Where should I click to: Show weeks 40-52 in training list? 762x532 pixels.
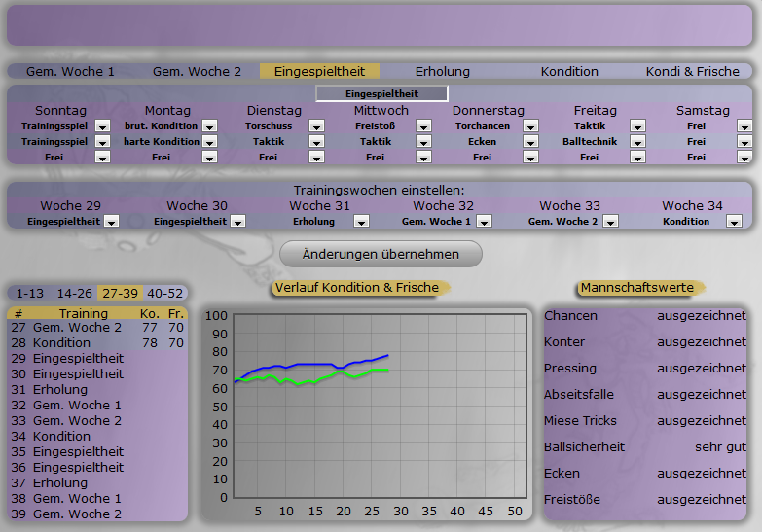pos(164,293)
